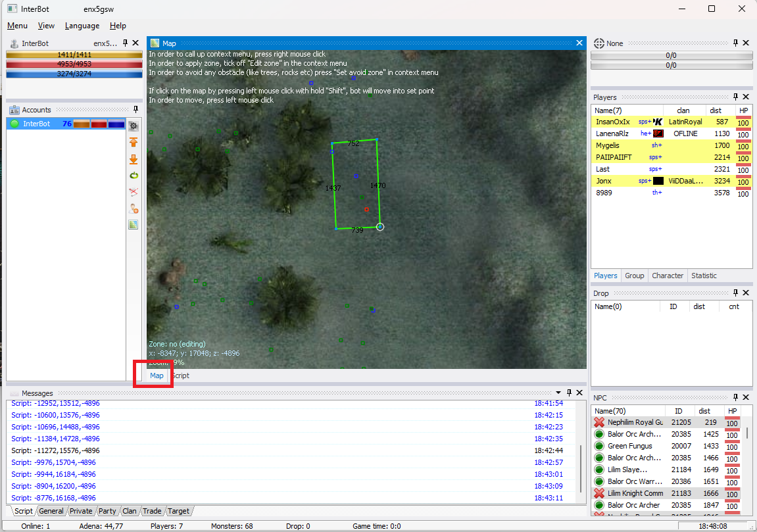Pin the Players panel
The height and width of the screenshot is (532, 757).
coord(736,97)
